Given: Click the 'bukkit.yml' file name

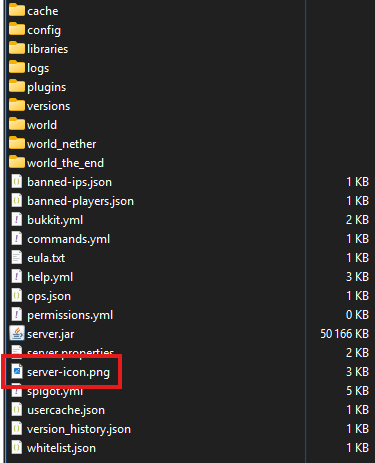Looking at the screenshot, I should pos(55,220).
